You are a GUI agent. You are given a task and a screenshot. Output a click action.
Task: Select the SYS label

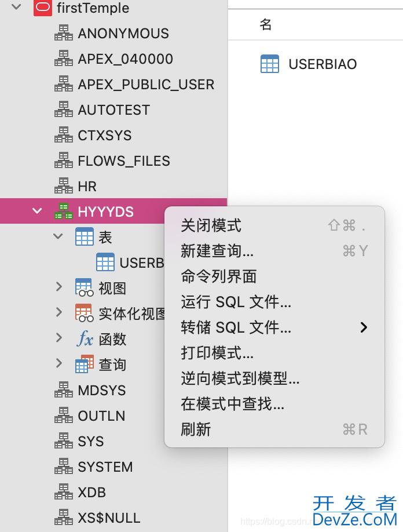tap(91, 441)
